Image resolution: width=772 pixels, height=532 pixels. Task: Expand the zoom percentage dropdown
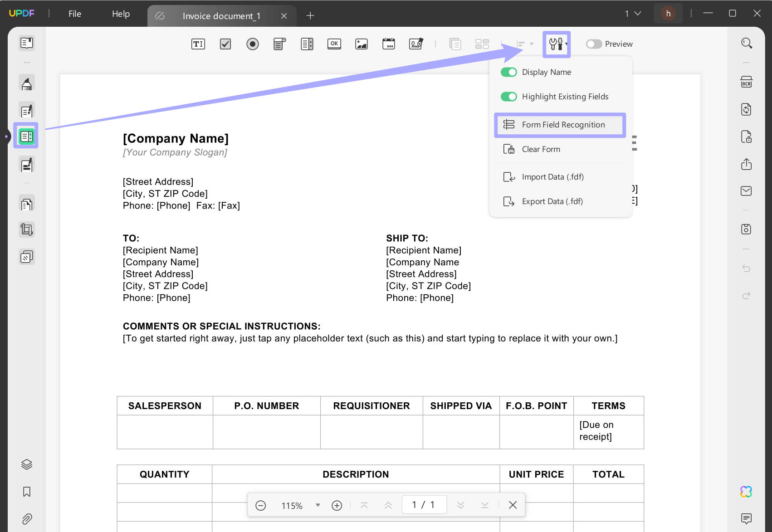pos(318,505)
